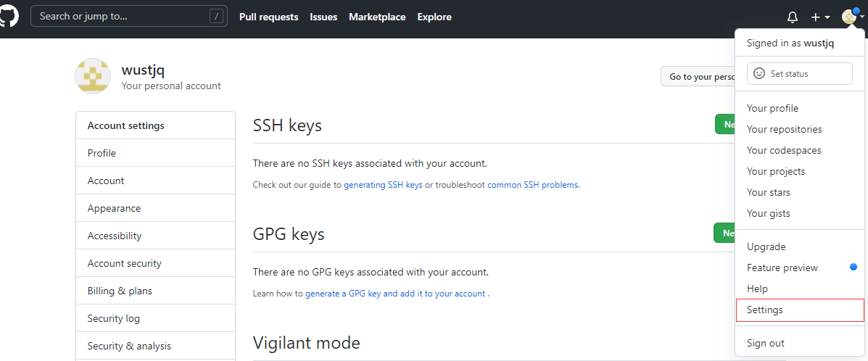Click the Go to your personal profile button
The image size is (868, 361).
[x=698, y=76]
